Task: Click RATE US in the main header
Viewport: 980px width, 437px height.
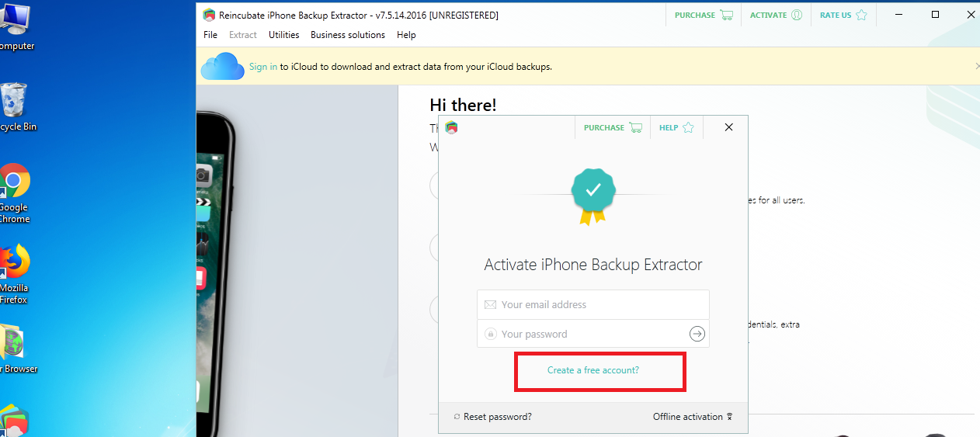Action: [x=843, y=15]
